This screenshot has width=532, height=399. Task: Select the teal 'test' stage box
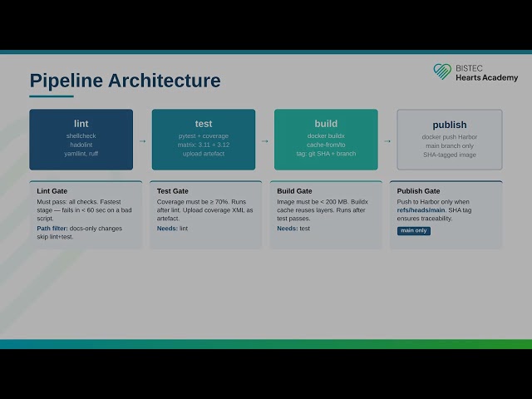[x=204, y=140]
